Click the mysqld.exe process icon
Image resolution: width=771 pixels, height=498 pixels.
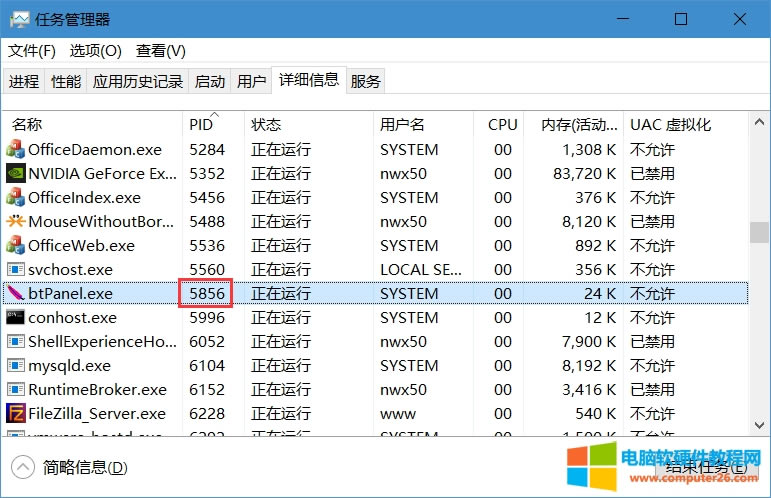15,366
